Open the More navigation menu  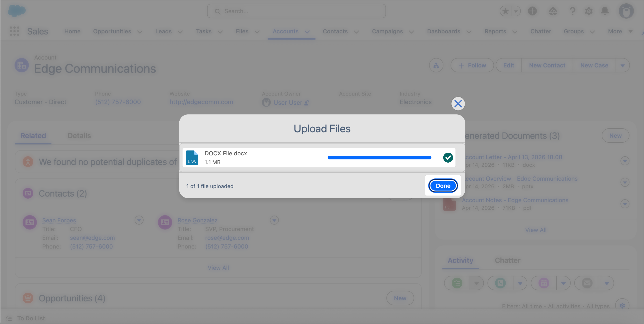coord(620,31)
